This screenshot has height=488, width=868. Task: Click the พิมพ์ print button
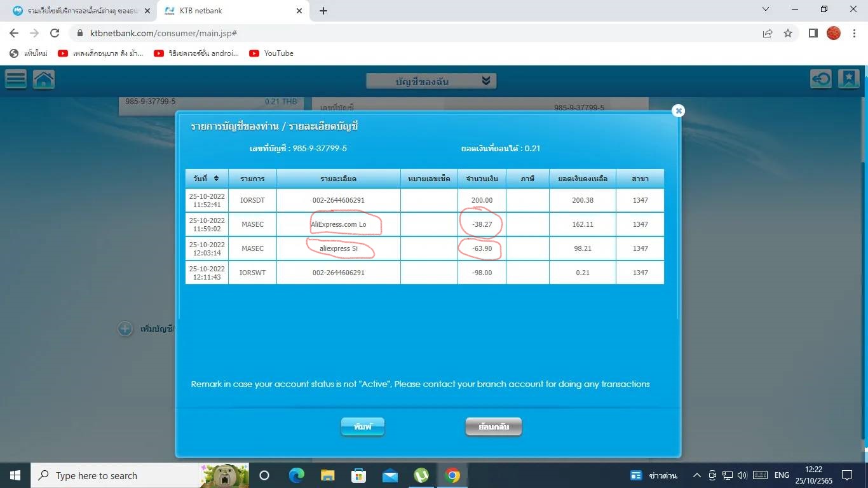pos(363,427)
